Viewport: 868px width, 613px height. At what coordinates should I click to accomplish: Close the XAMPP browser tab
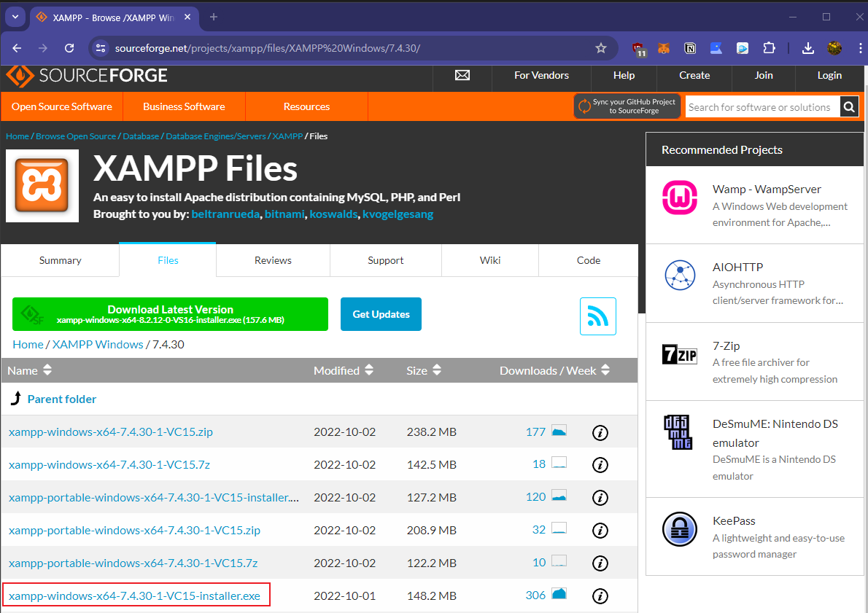point(187,17)
